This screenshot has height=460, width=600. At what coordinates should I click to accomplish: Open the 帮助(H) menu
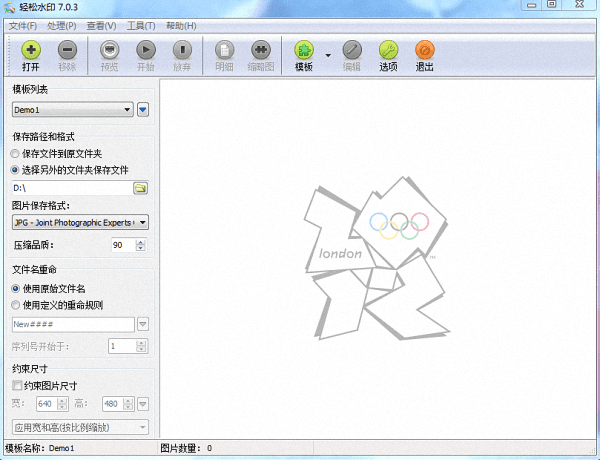(181, 26)
